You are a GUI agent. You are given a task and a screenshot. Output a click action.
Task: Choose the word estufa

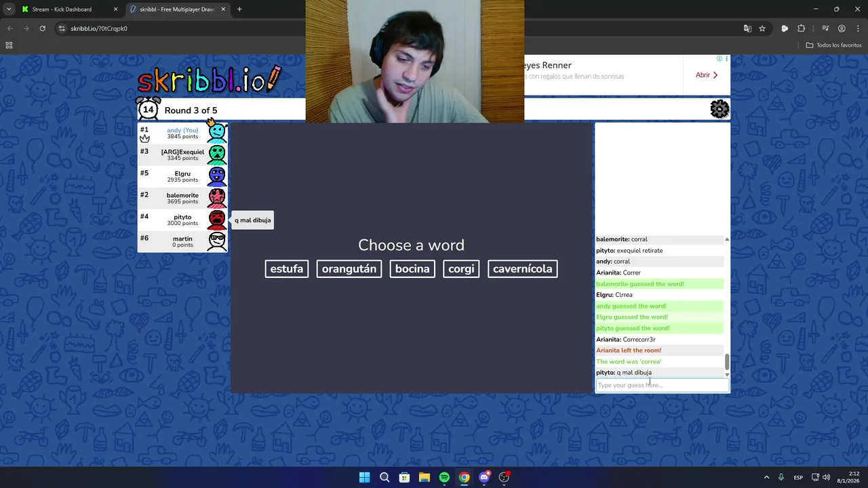(287, 269)
